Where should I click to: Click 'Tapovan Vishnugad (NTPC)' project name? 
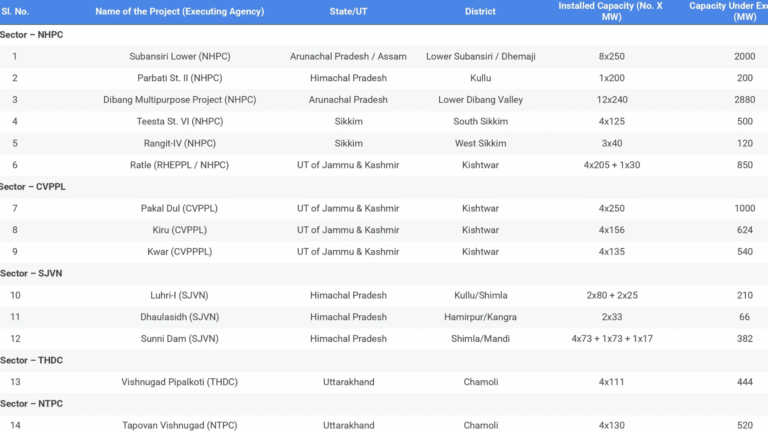pos(180,425)
